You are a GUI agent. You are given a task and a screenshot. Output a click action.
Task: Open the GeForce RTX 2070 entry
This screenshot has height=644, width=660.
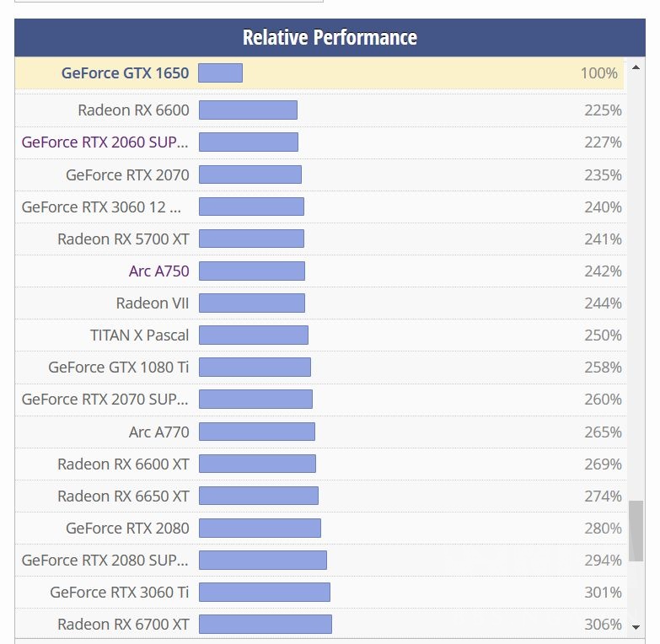click(x=127, y=175)
